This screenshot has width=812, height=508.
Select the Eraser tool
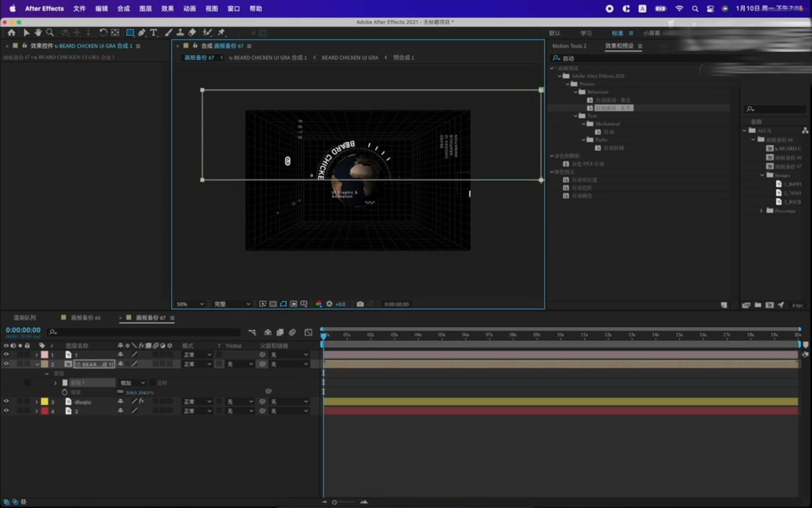[x=192, y=32]
